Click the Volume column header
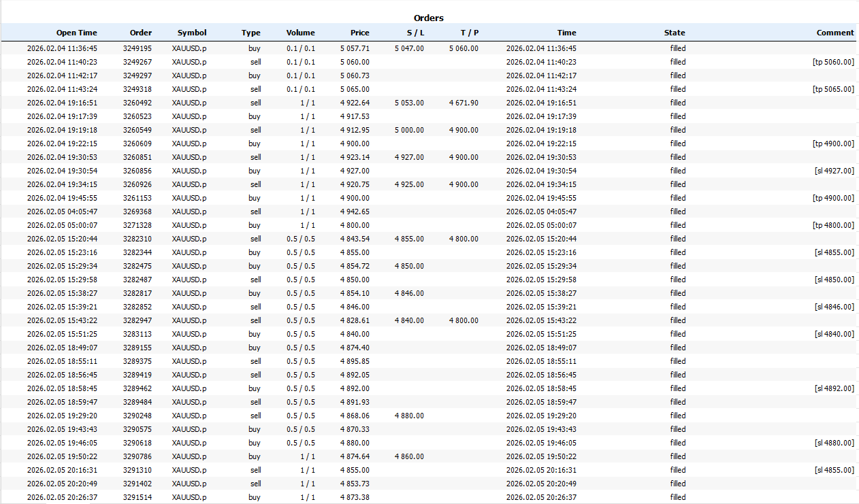Image resolution: width=859 pixels, height=504 pixels. [300, 33]
